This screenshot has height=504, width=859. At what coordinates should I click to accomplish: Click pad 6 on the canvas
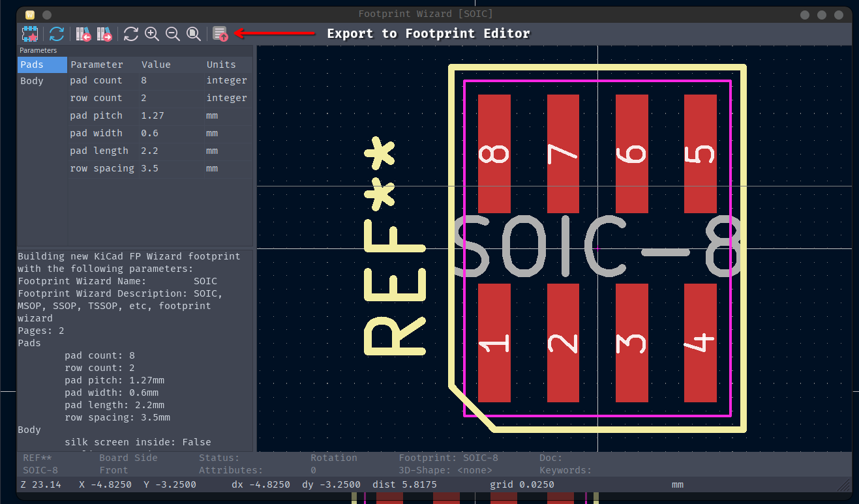tap(632, 154)
